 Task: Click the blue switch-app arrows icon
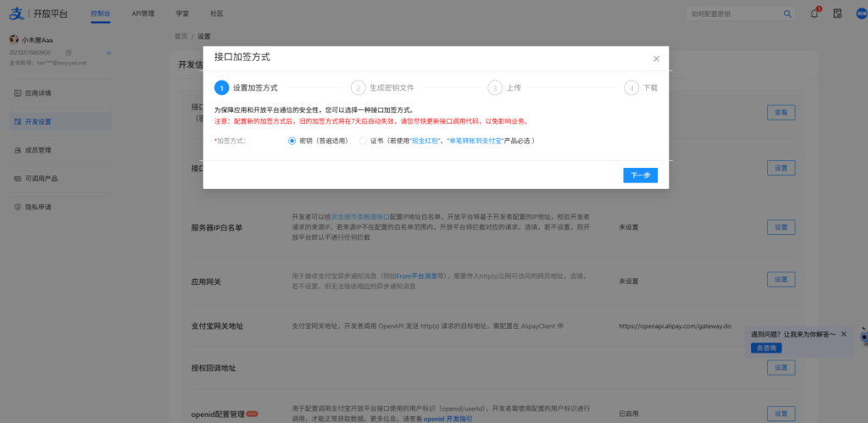pos(109,53)
